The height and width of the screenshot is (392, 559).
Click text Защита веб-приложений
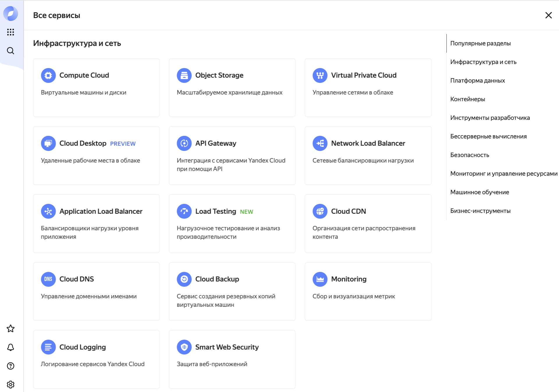pos(212,364)
